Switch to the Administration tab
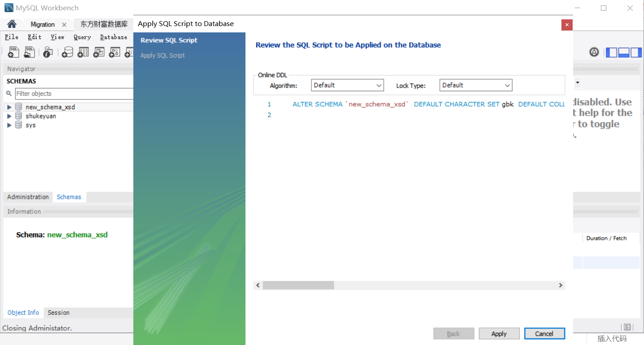The height and width of the screenshot is (345, 644). (28, 197)
